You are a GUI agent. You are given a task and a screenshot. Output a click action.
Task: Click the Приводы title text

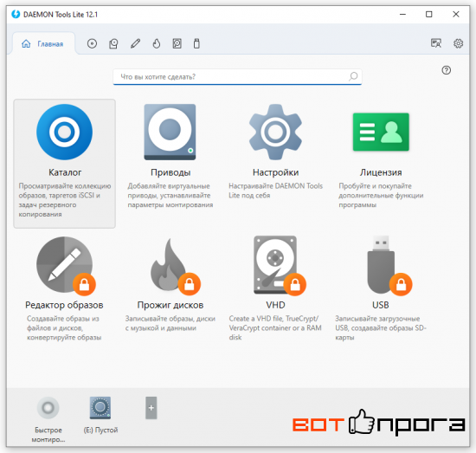(170, 172)
